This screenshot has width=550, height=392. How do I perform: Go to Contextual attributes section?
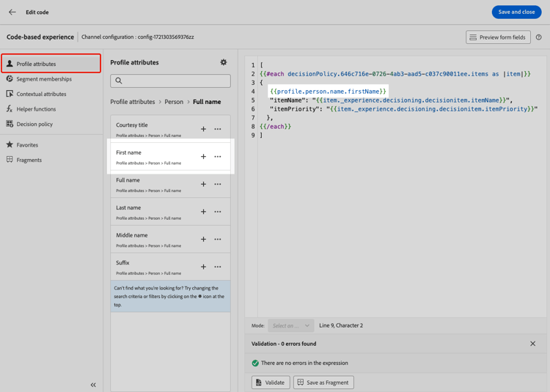pyautogui.click(x=41, y=94)
